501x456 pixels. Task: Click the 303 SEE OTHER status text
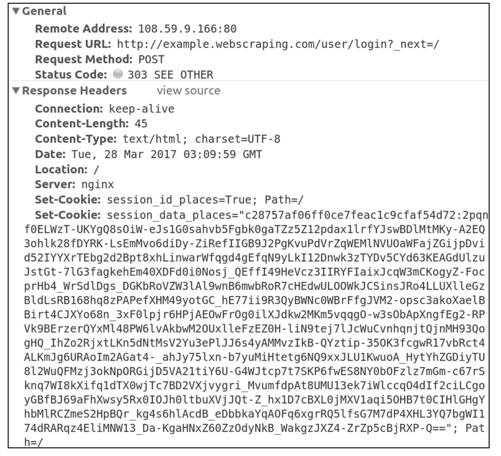(x=170, y=75)
